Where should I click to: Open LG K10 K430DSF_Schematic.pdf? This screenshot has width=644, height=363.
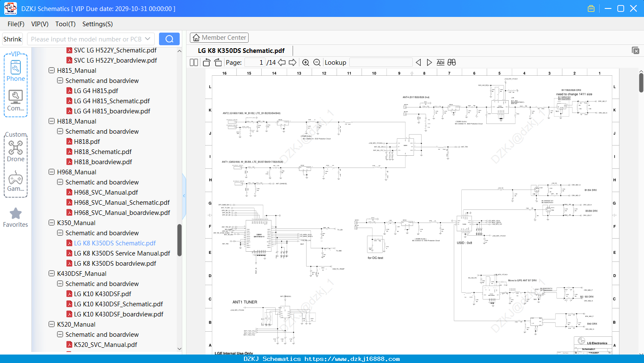118,304
